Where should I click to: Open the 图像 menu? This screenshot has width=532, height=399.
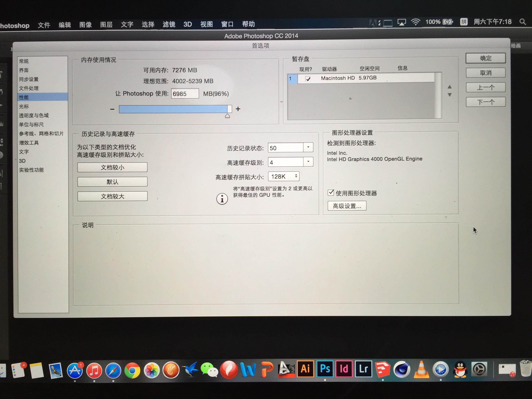pyautogui.click(x=86, y=25)
